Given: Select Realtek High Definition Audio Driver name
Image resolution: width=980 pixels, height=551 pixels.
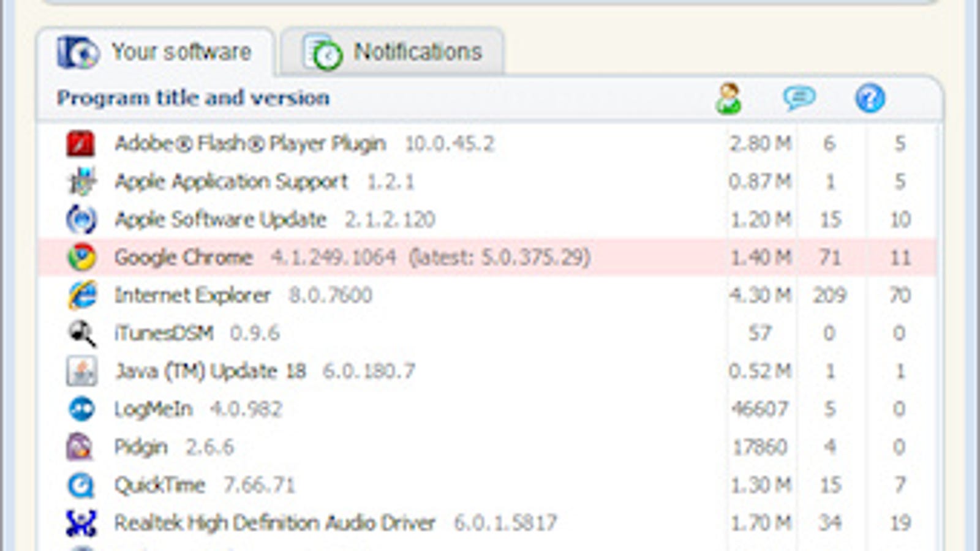Looking at the screenshot, I should 275,523.
